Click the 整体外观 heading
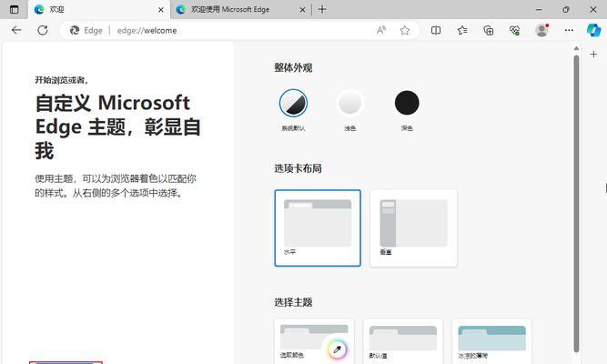 pos(293,67)
